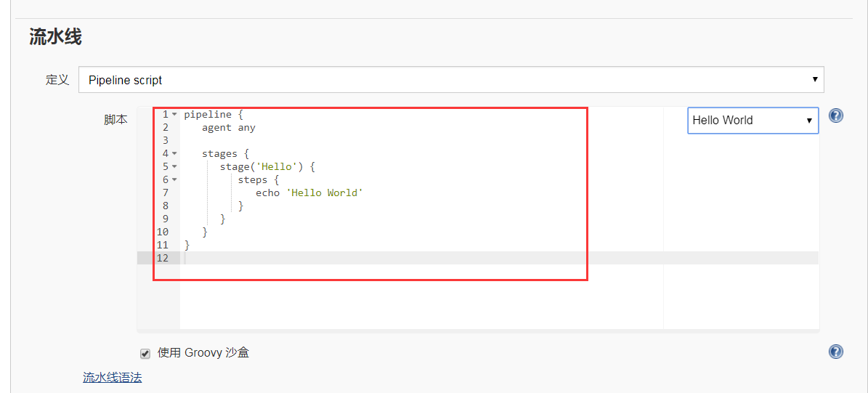The height and width of the screenshot is (393, 868).
Task: Fold the stages block at line 4
Action: tap(174, 154)
